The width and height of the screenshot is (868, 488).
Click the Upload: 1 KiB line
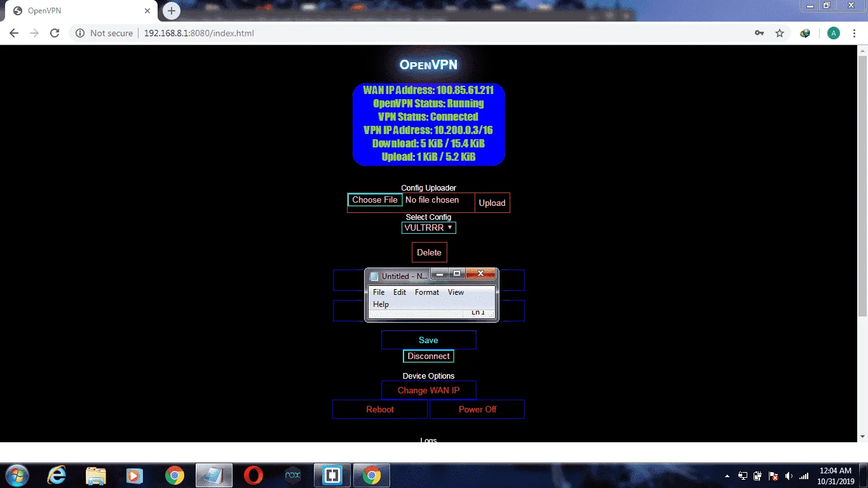(428, 157)
